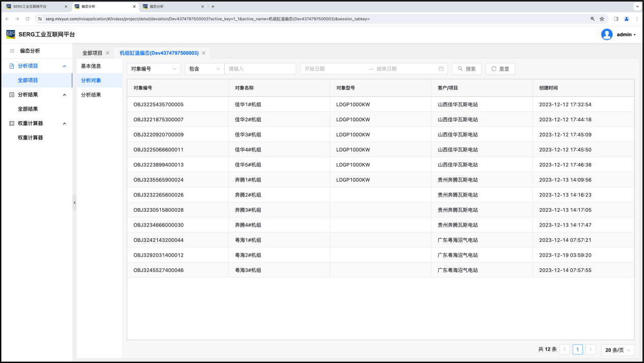Collapse the 分析项目 sidebar section
The image size is (644, 363).
pyautogui.click(x=64, y=66)
